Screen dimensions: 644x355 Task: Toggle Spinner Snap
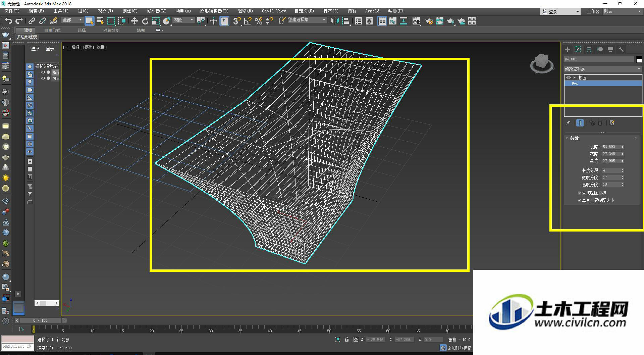tap(269, 21)
